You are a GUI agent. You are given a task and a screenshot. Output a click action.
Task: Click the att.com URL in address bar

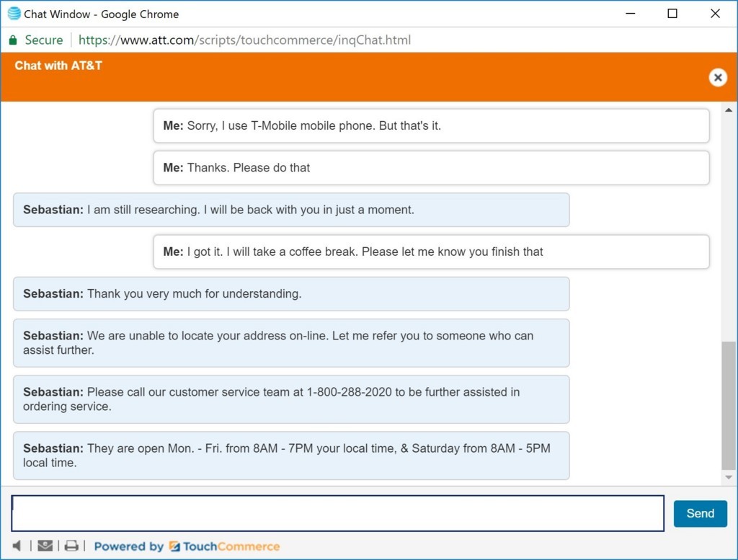click(x=244, y=40)
